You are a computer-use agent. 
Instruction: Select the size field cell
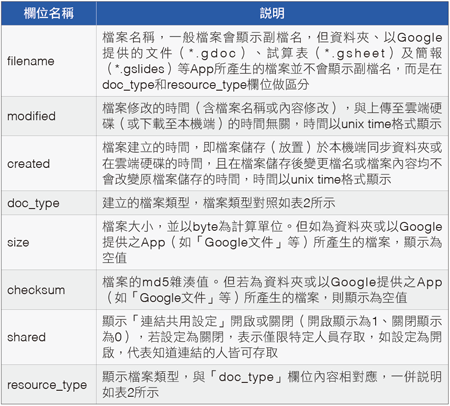(49, 242)
